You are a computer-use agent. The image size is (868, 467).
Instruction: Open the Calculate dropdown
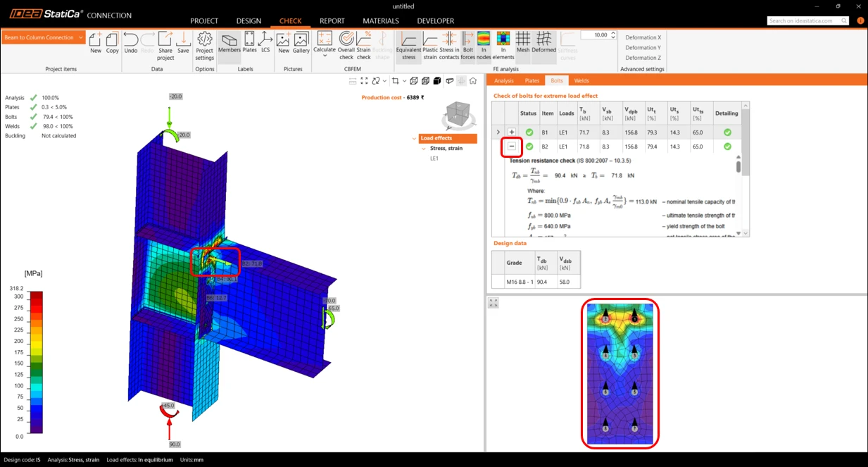325,44
